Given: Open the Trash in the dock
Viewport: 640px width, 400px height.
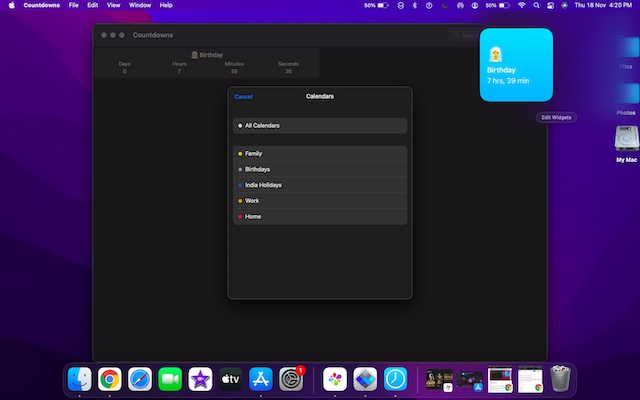Looking at the screenshot, I should click(x=560, y=379).
